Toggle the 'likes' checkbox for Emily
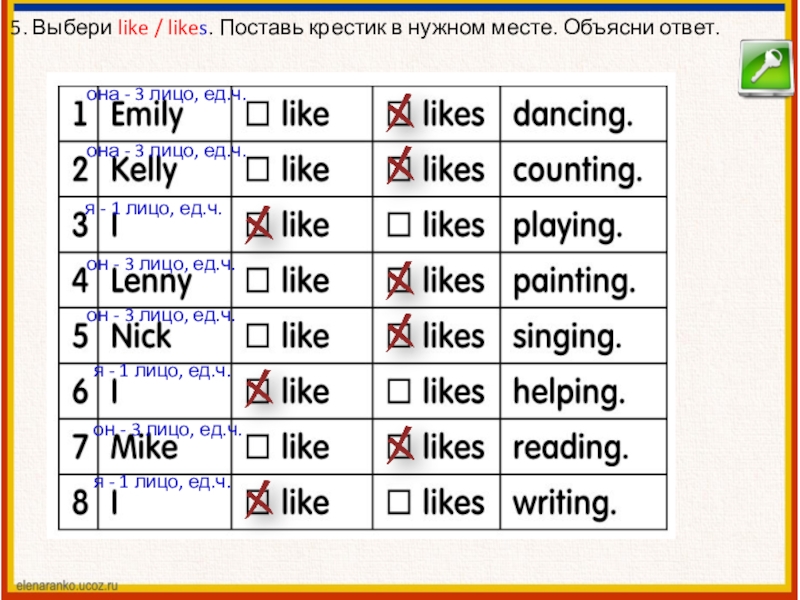The image size is (800, 600). (x=399, y=114)
